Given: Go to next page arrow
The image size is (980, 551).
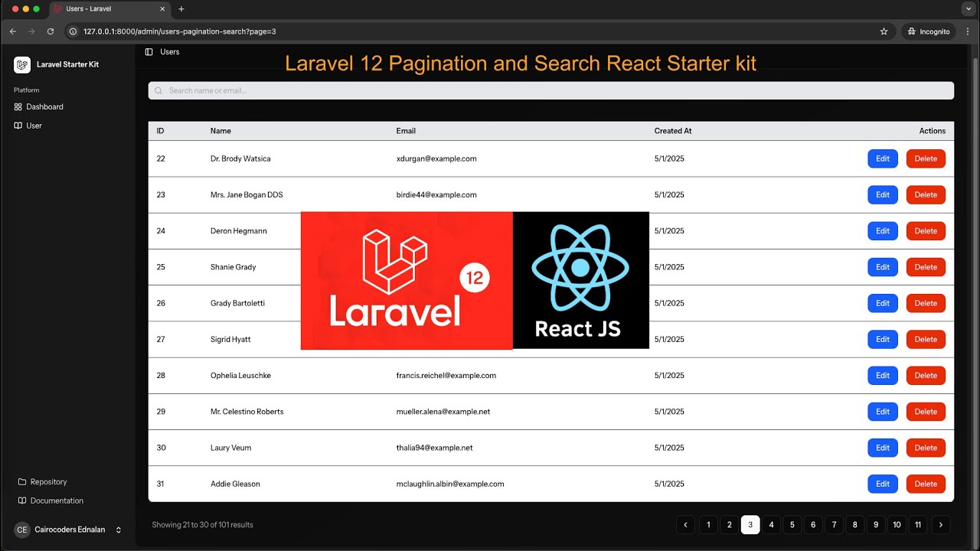Looking at the screenshot, I should click(941, 525).
